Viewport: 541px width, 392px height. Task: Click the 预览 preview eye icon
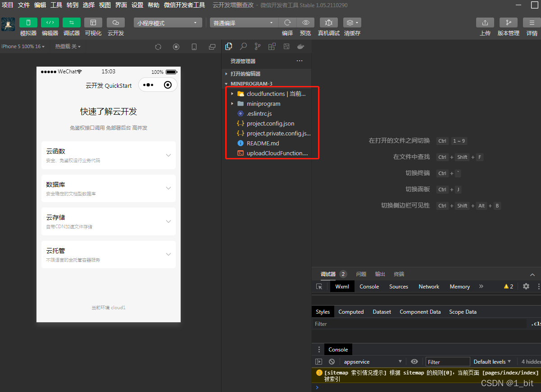click(x=305, y=23)
